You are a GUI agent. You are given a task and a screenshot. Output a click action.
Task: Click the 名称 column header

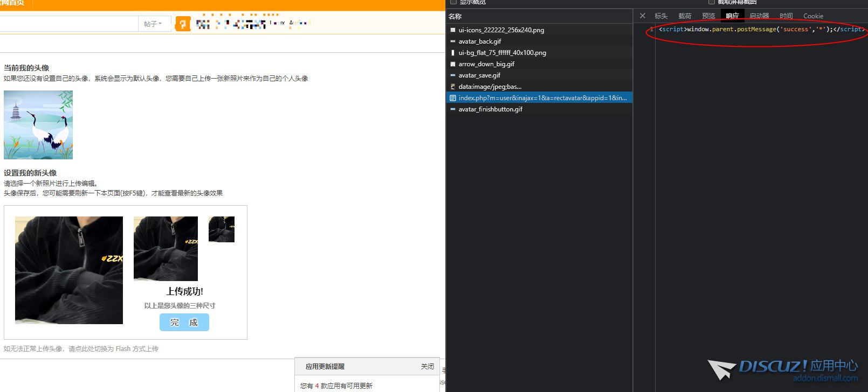[x=455, y=17]
